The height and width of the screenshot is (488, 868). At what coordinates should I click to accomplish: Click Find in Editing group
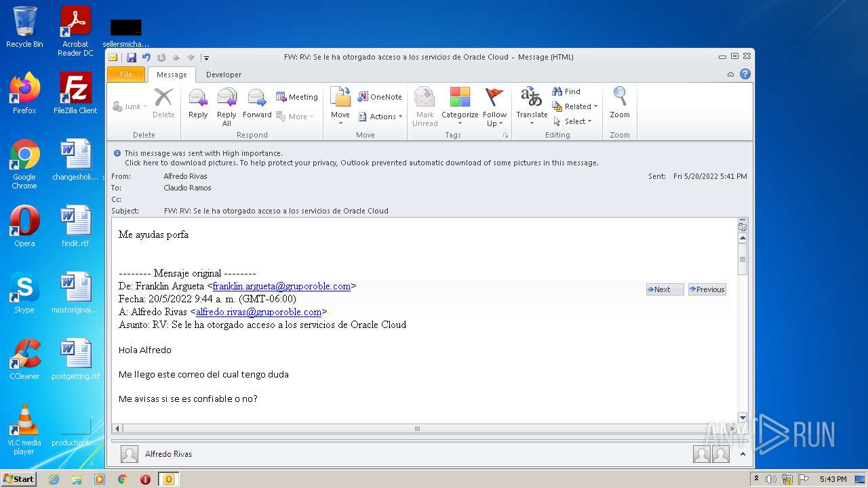pyautogui.click(x=567, y=91)
